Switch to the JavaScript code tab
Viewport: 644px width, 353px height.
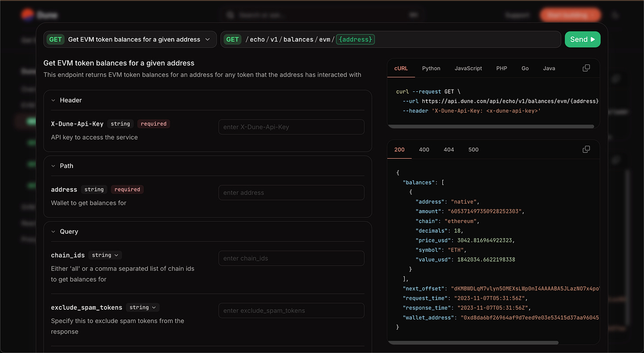(468, 68)
